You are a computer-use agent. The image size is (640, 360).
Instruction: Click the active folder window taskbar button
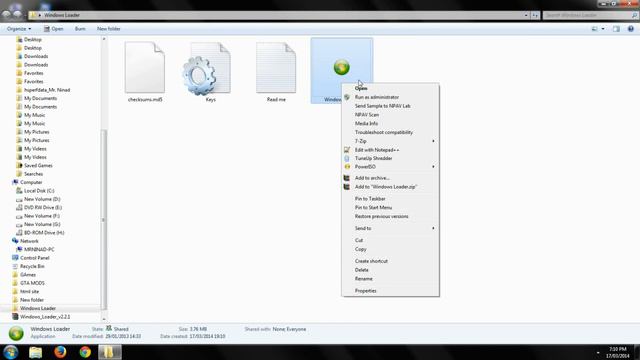(x=110, y=352)
